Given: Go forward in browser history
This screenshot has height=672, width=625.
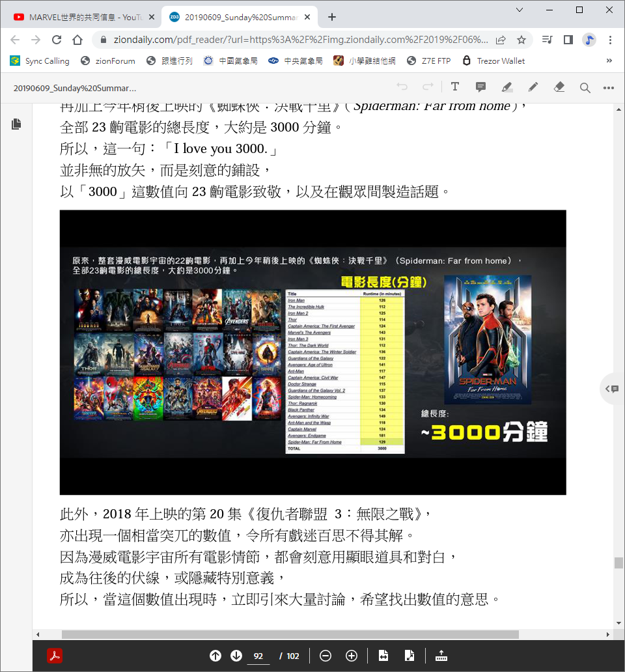Looking at the screenshot, I should point(36,40).
